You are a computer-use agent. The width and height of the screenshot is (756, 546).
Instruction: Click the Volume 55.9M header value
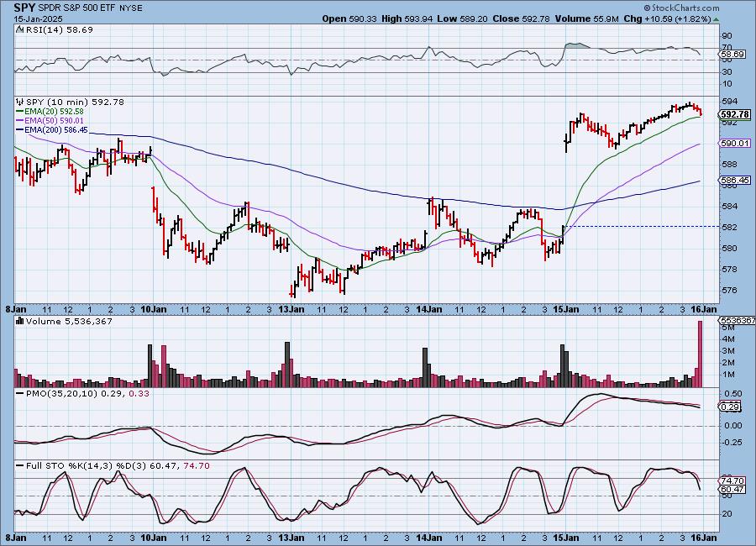click(x=587, y=18)
